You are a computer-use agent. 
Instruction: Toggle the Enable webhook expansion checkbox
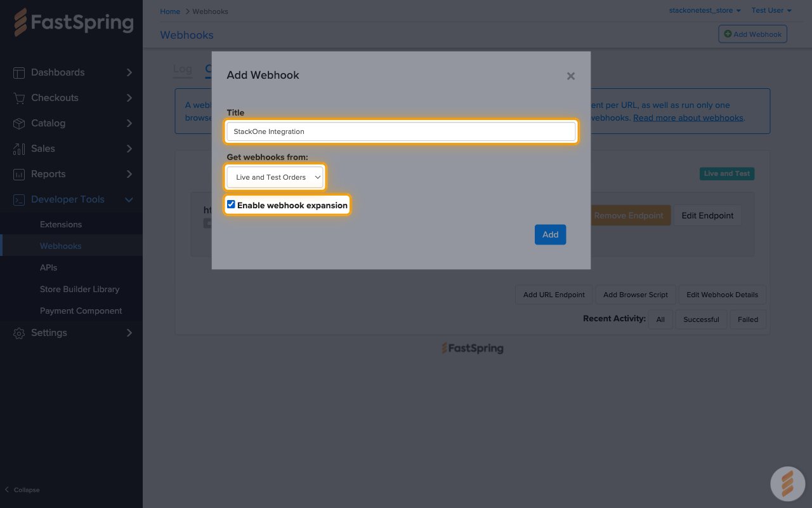click(x=231, y=204)
